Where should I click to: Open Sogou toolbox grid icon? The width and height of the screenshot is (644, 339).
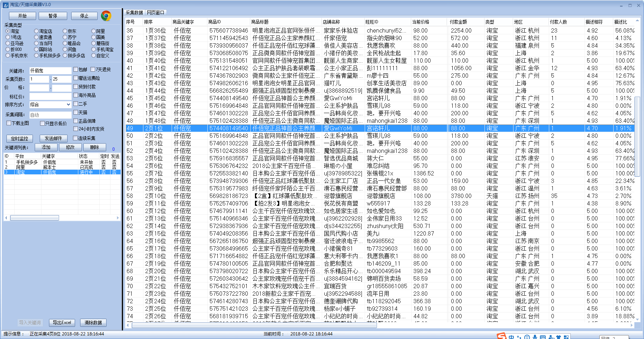[x=566, y=337]
